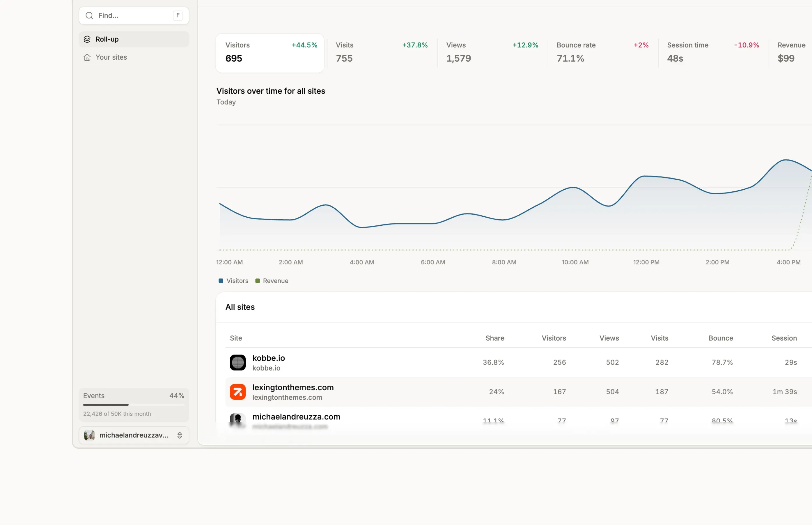This screenshot has width=812, height=525.
Task: Click the 36.8% share value
Action: click(493, 362)
